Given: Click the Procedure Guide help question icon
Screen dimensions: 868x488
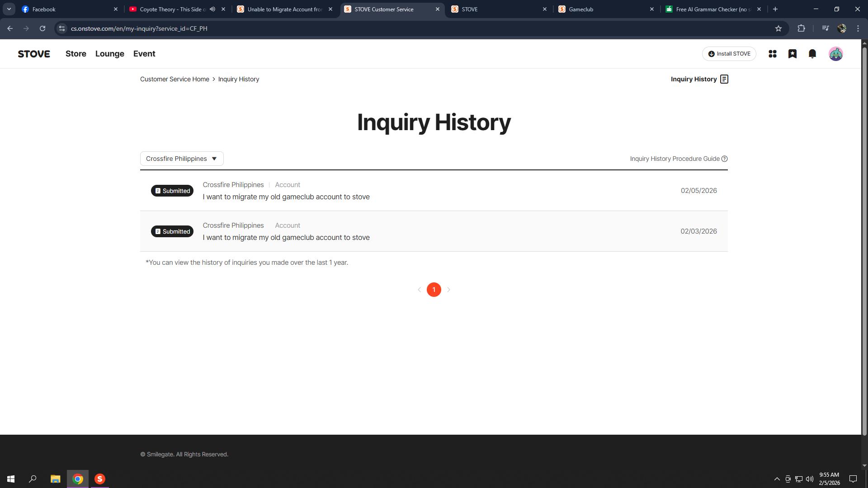Looking at the screenshot, I should (724, 159).
